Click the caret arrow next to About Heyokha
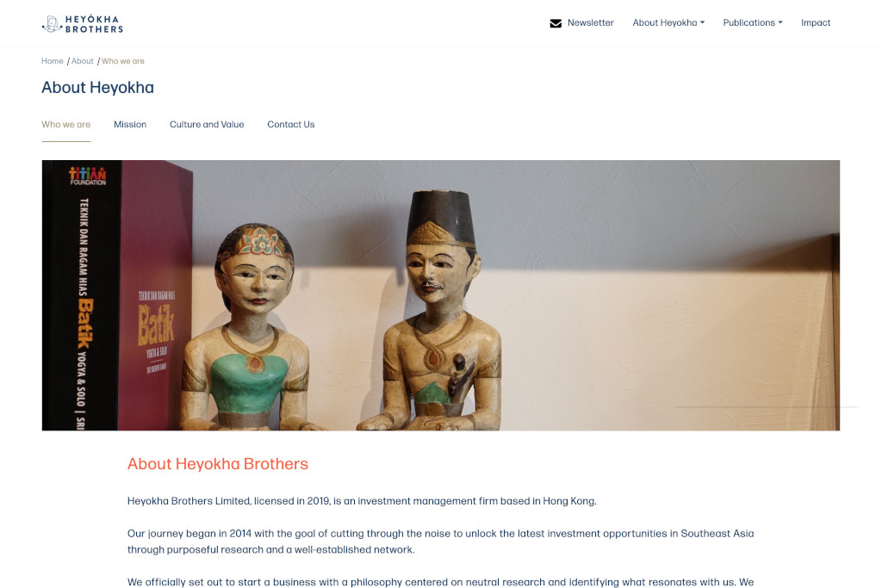 click(702, 23)
